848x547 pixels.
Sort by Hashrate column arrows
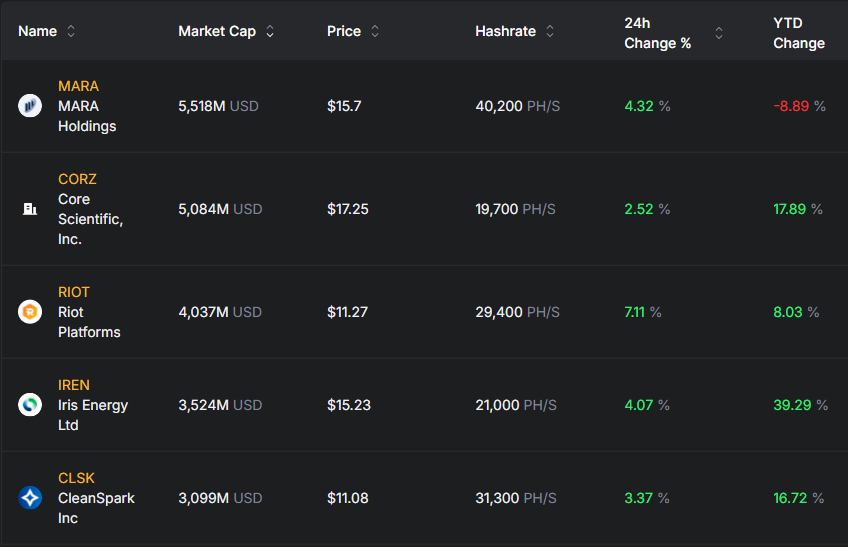550,31
